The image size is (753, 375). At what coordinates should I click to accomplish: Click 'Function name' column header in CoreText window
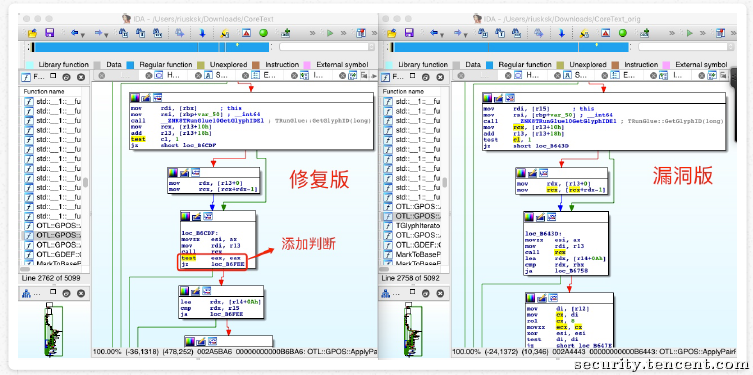pyautogui.click(x=43, y=91)
